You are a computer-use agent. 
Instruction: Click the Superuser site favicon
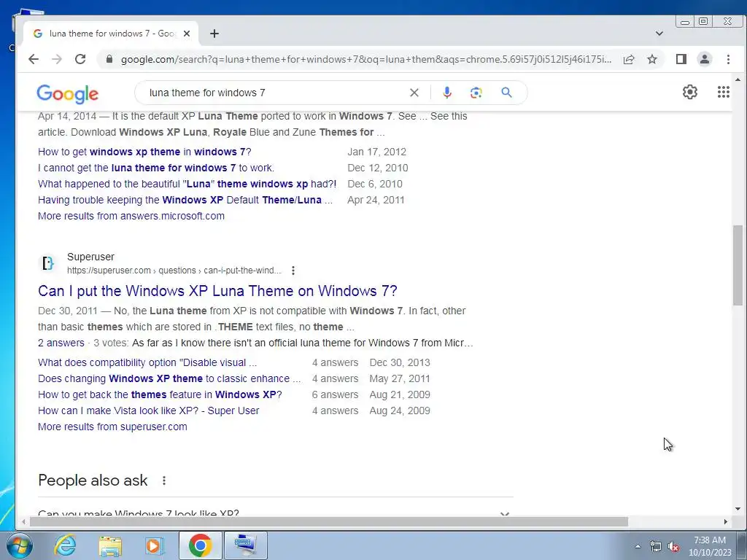(47, 262)
